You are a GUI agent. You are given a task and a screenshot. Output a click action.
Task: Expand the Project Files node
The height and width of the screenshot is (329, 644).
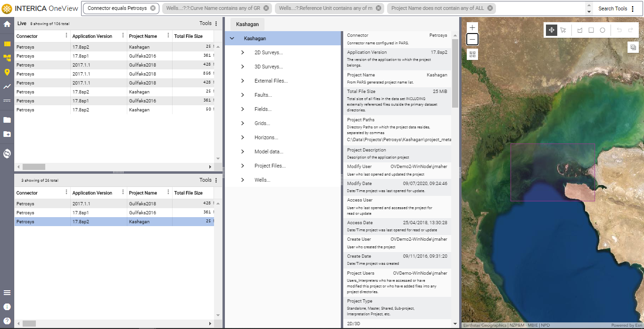click(243, 166)
